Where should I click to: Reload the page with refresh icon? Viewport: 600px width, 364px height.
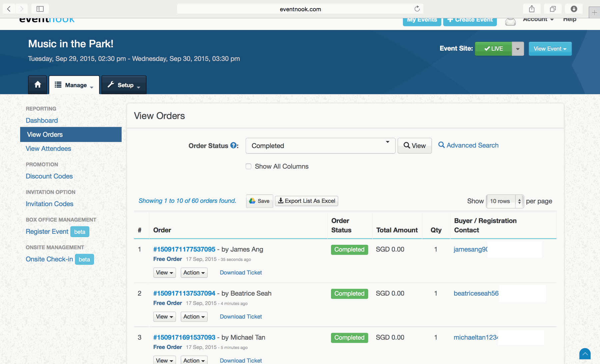tap(417, 9)
